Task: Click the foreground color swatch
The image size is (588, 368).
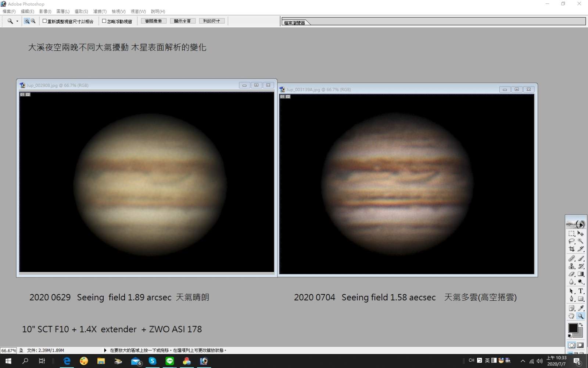Action: tap(573, 328)
